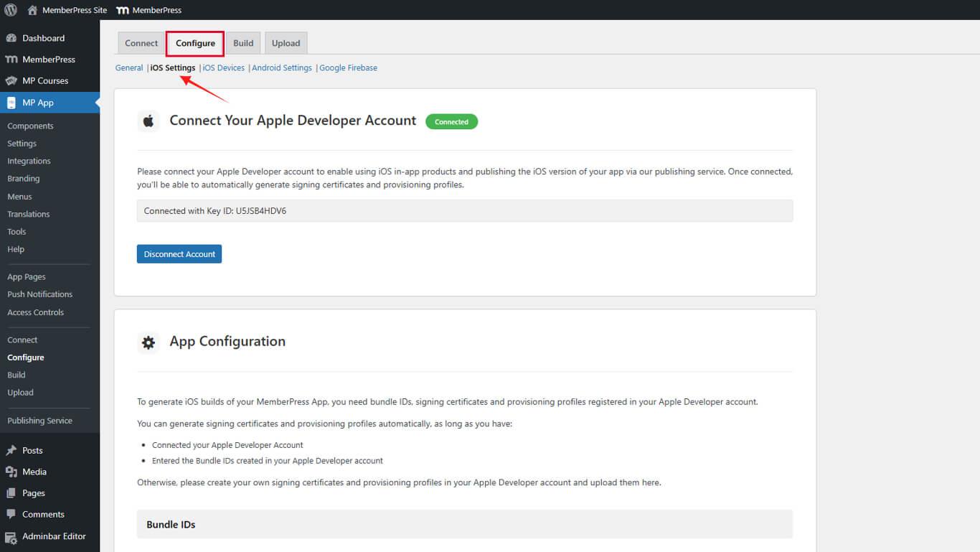Switch to the Build tab
The height and width of the screenshot is (552, 980).
(243, 42)
